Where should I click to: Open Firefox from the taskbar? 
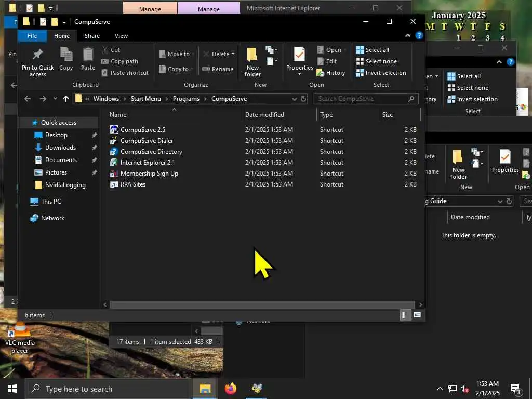[x=231, y=389]
